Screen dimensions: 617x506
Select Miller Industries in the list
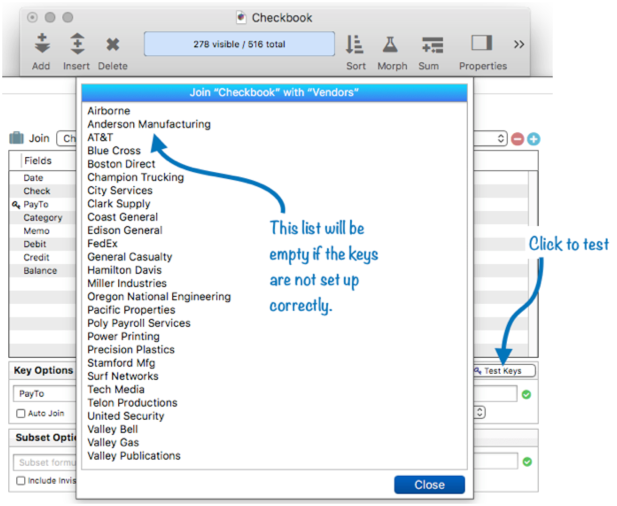[127, 284]
